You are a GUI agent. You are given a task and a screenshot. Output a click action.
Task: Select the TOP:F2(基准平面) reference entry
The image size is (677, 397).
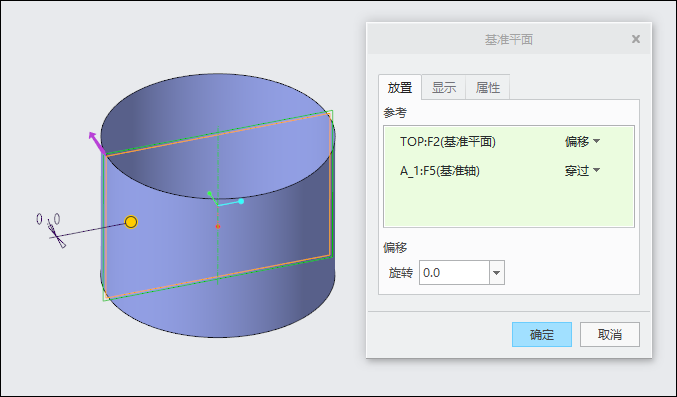coord(448,141)
